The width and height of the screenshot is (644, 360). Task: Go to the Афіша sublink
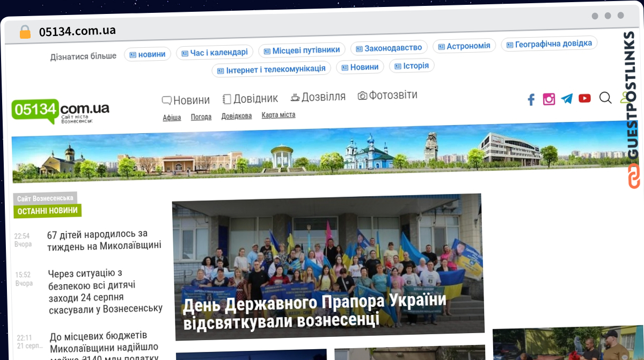(x=172, y=118)
